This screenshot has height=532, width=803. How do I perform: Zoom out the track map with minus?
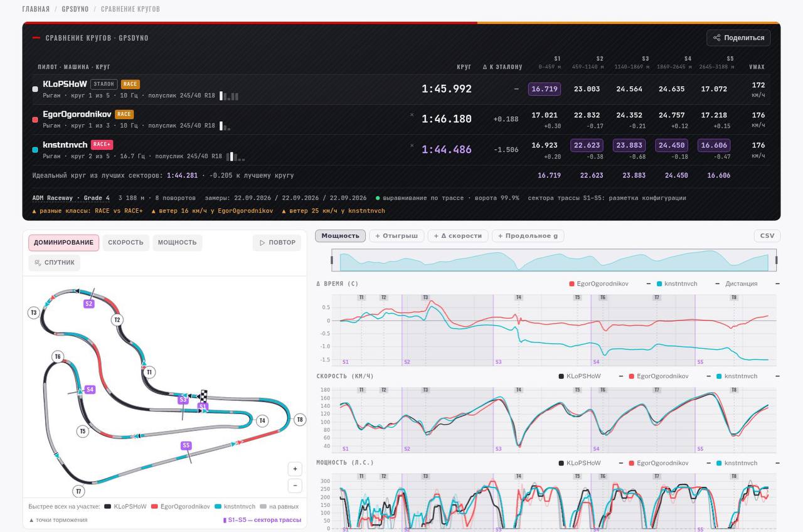(295, 485)
